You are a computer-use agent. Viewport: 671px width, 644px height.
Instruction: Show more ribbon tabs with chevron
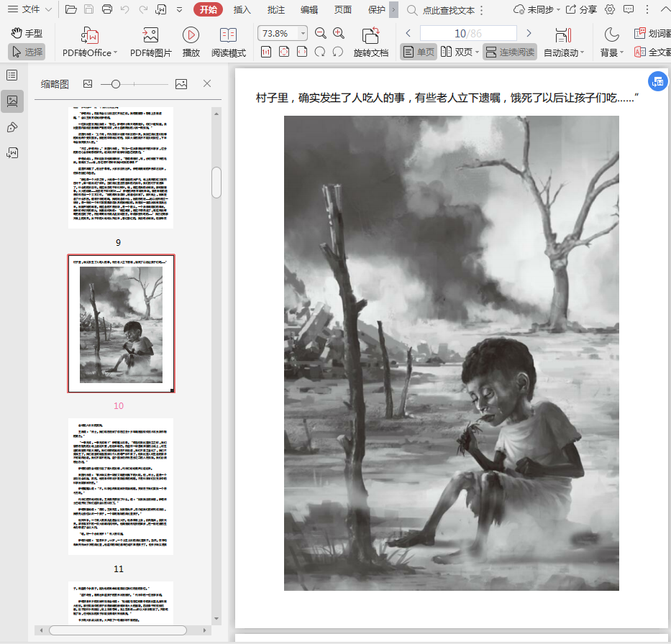click(393, 9)
